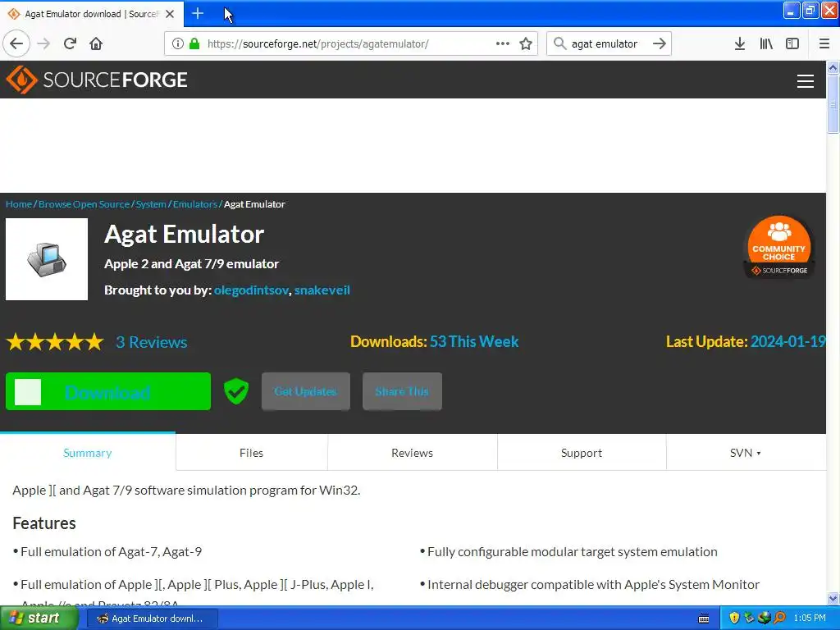
Task: Open the Emulators breadcrumb link
Action: click(195, 204)
